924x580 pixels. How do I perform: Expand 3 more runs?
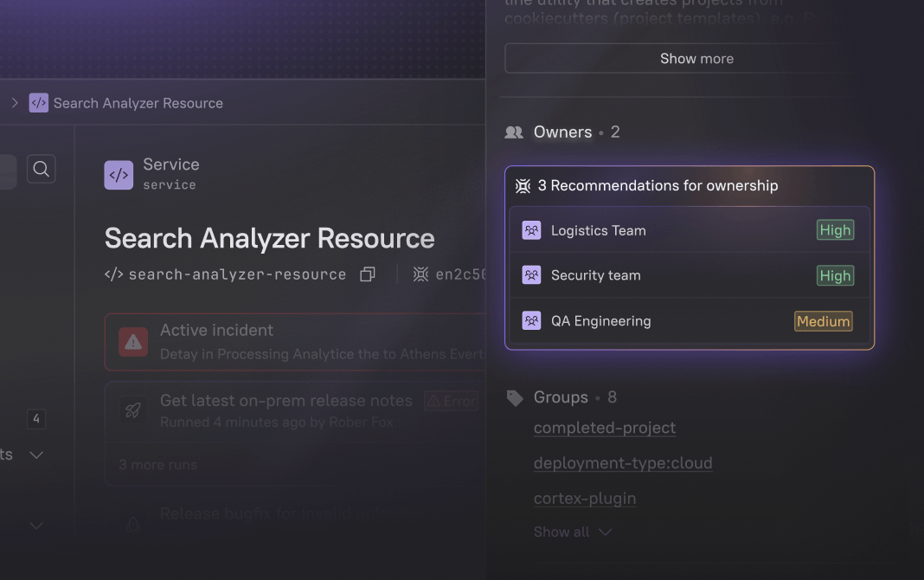(x=158, y=465)
